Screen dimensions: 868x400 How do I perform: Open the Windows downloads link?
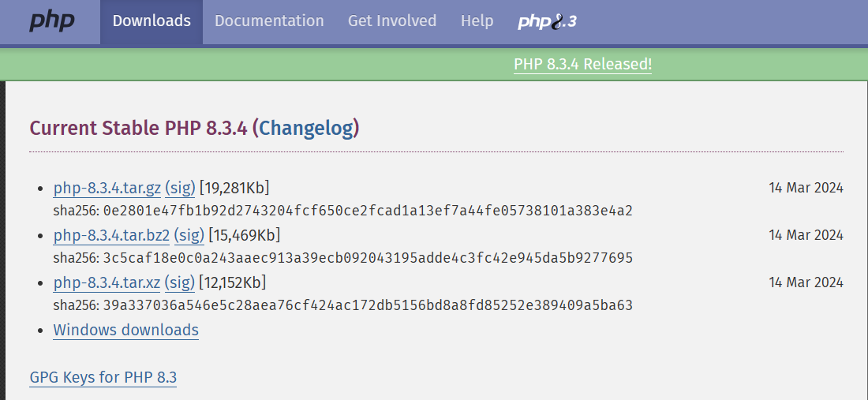(125, 331)
